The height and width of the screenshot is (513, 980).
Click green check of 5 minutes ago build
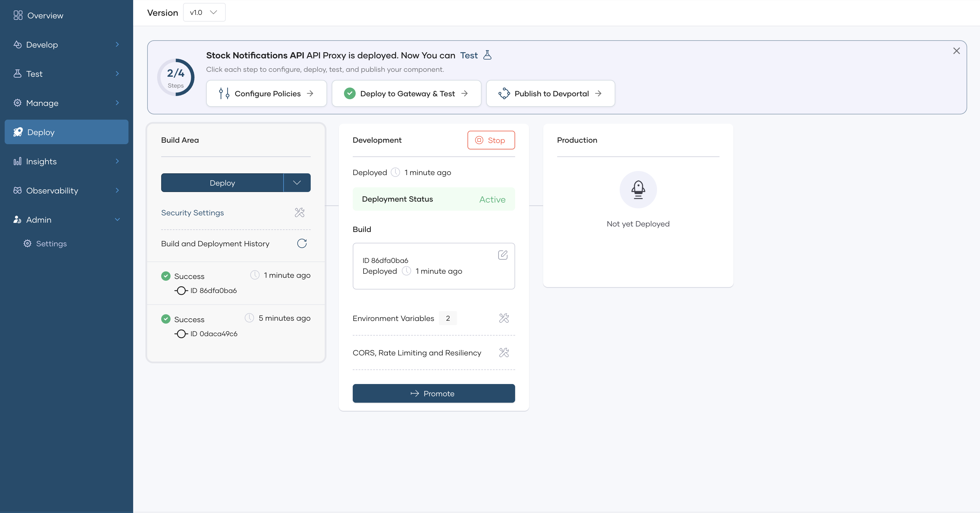(x=166, y=319)
